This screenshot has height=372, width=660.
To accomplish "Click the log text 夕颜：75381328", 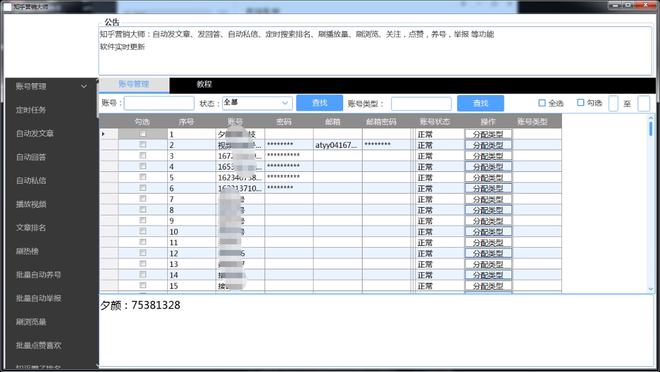I will pos(140,305).
